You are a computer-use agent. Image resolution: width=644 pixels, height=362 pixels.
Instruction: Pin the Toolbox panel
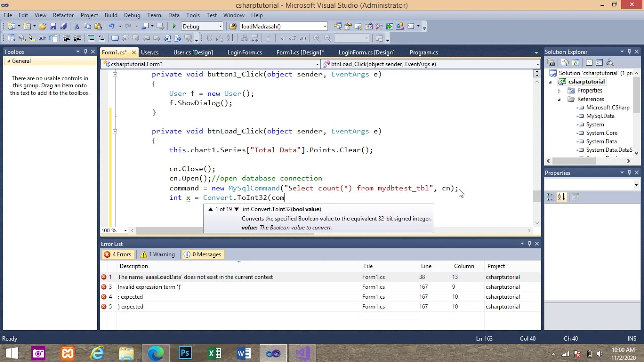(86, 52)
